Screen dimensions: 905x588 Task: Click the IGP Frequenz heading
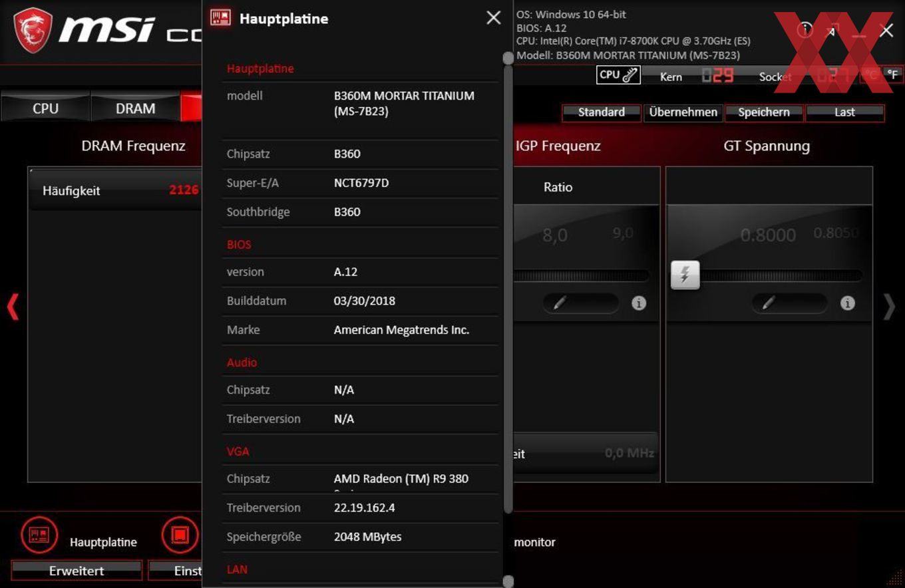(558, 146)
